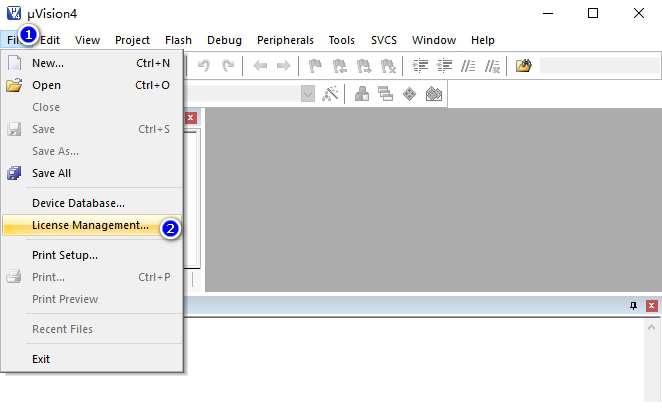This screenshot has width=662, height=418.
Task: Choose Open from the File menu
Action: point(92,85)
